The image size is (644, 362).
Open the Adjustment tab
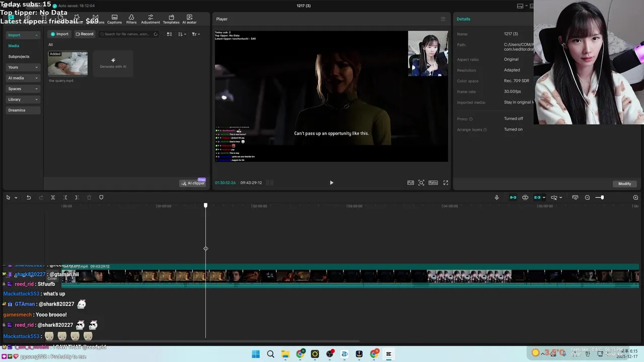(150, 19)
